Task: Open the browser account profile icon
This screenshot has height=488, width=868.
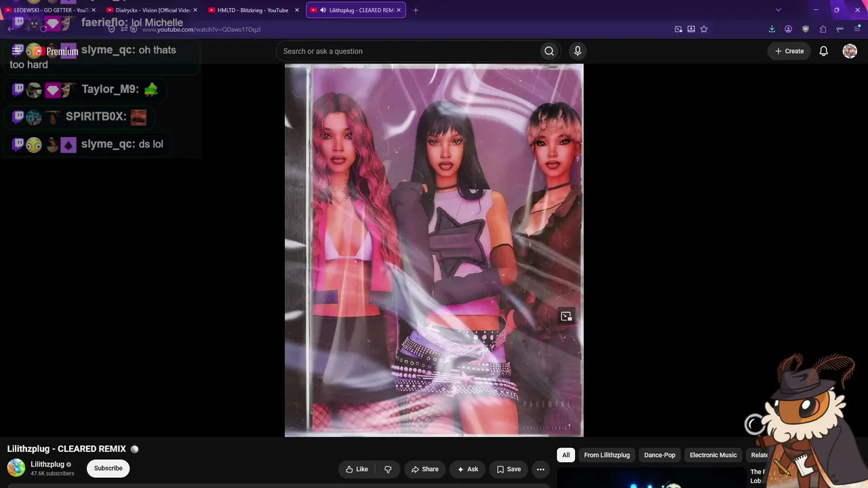Action: 789,29
